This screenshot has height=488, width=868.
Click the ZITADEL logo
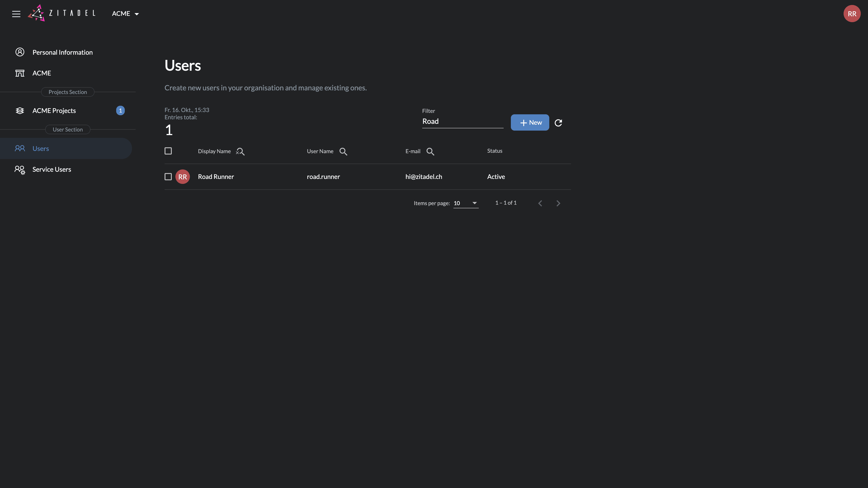click(62, 13)
